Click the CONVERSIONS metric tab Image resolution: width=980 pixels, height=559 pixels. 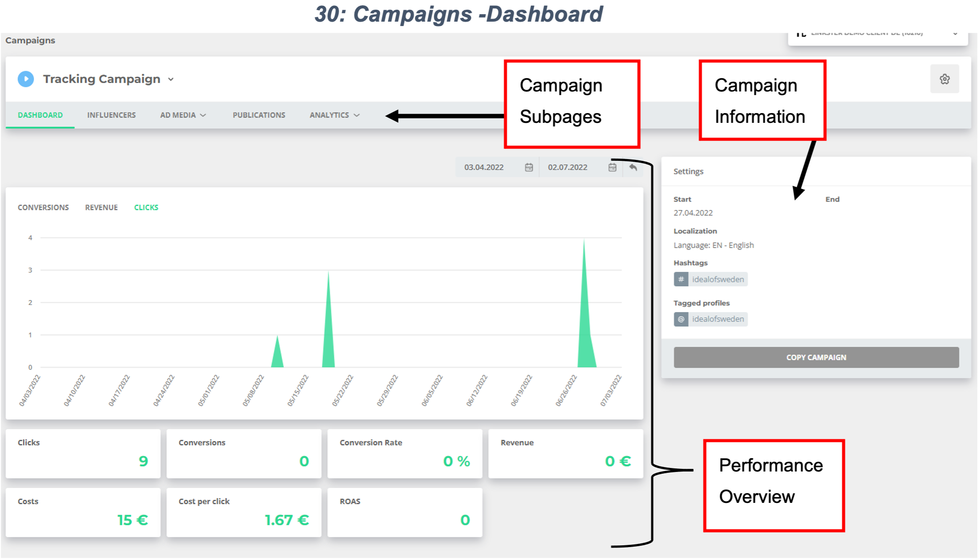tap(43, 207)
